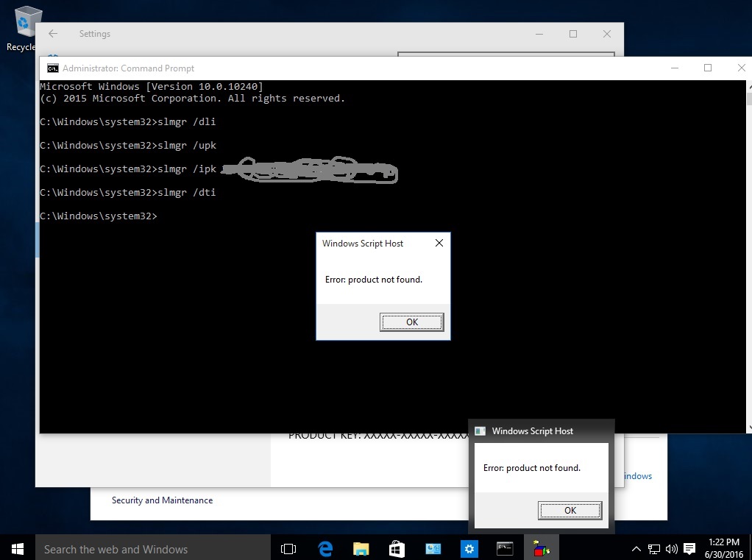The height and width of the screenshot is (560, 752).
Task: Minimize the Settings window
Action: click(x=539, y=34)
